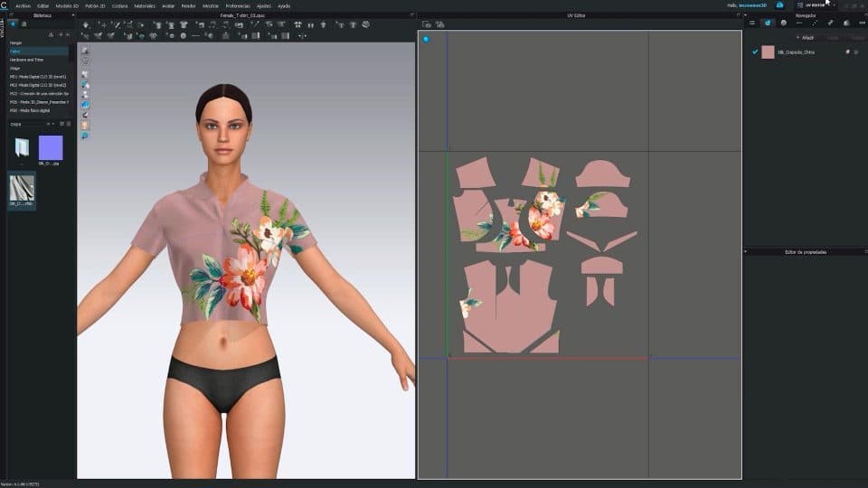
Task: Open the Materiales menu
Action: [x=145, y=5]
